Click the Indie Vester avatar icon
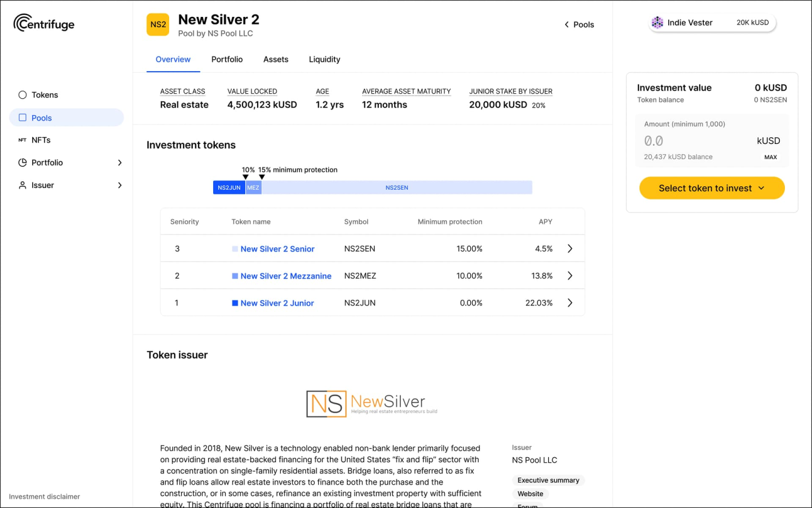Viewport: 812px width, 508px height. (657, 23)
